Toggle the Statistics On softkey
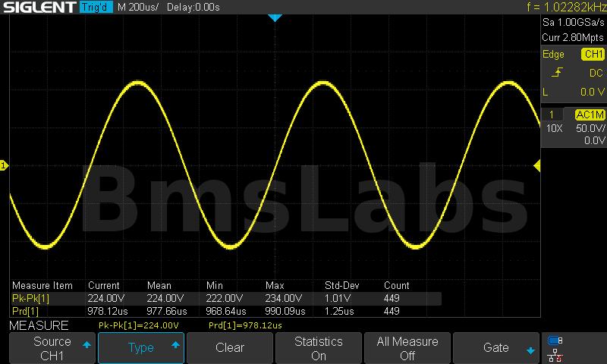The height and width of the screenshot is (364, 607). 318,348
